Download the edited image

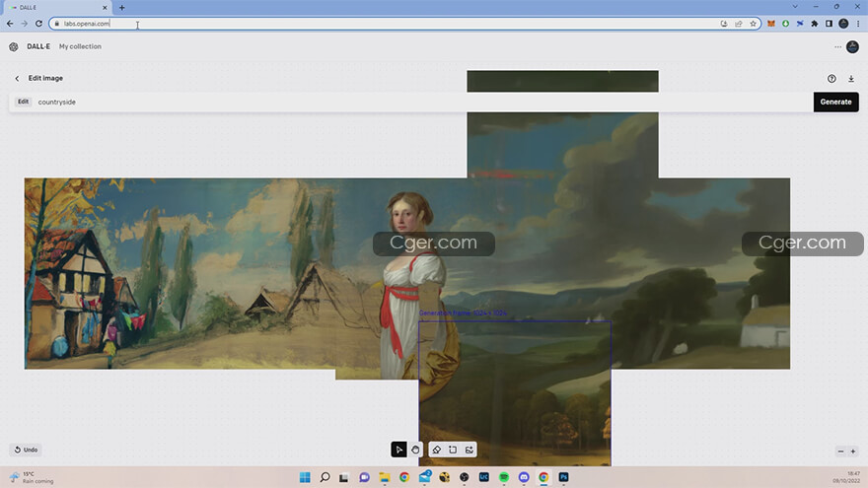[850, 78]
